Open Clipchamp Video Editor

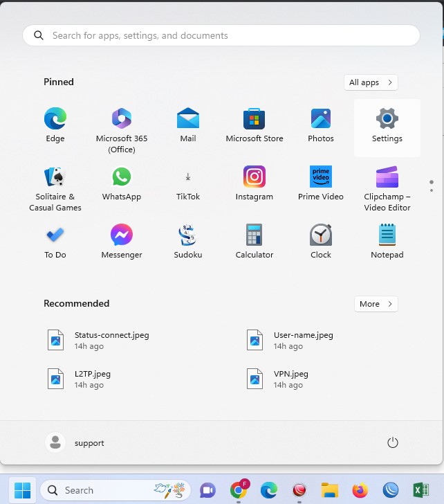[x=387, y=188]
